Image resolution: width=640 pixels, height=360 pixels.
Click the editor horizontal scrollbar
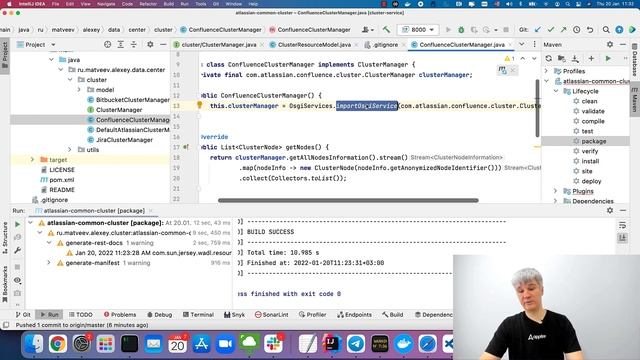tap(348, 200)
